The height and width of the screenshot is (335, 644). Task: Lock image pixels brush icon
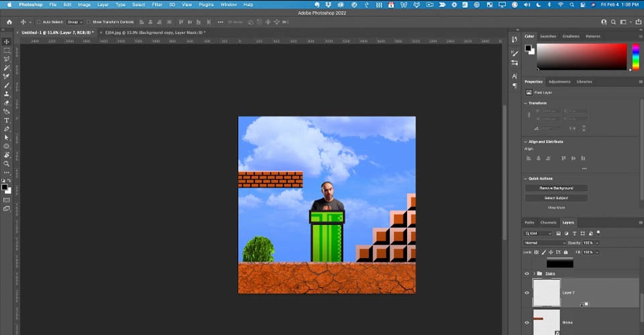(x=544, y=252)
